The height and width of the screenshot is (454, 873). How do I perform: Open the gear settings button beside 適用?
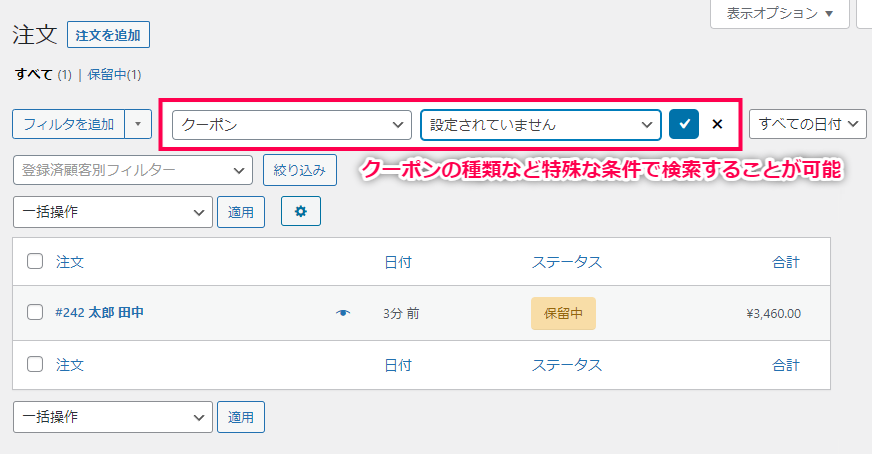pos(301,211)
